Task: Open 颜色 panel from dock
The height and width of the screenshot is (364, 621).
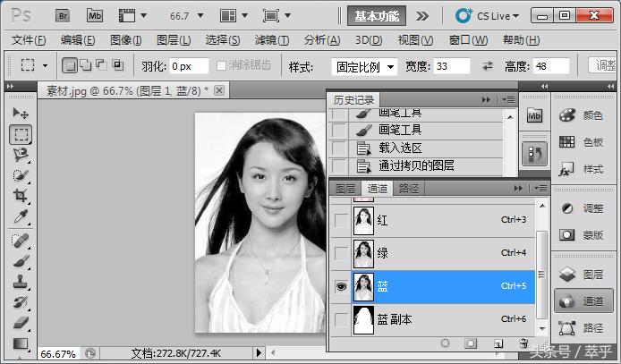Action: 582,115
